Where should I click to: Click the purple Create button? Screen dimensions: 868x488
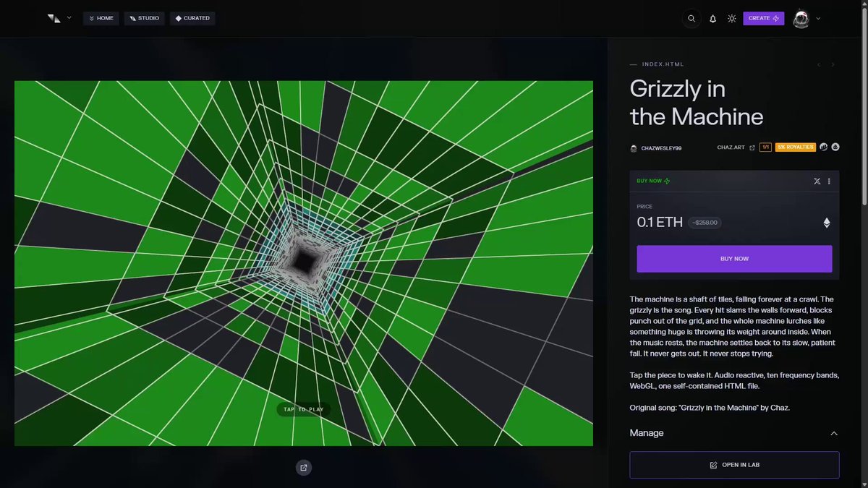[x=764, y=18]
